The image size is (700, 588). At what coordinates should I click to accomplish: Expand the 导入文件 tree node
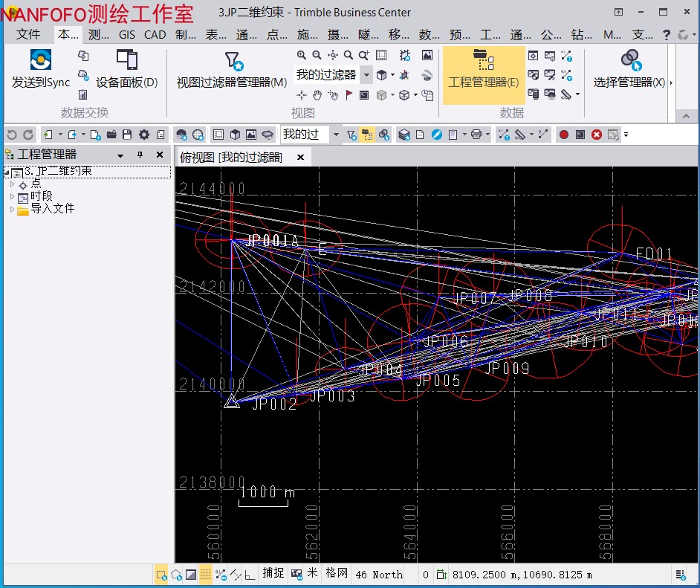[x=13, y=209]
